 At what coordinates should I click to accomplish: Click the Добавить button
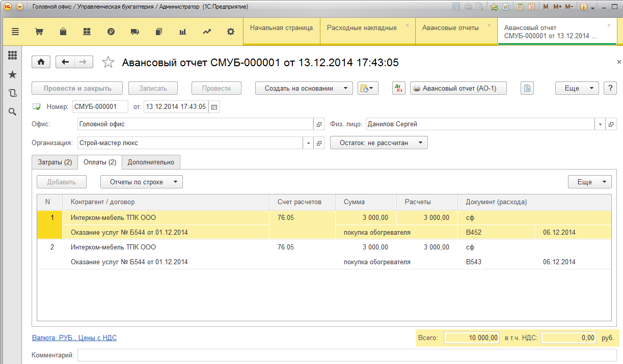[x=62, y=182]
